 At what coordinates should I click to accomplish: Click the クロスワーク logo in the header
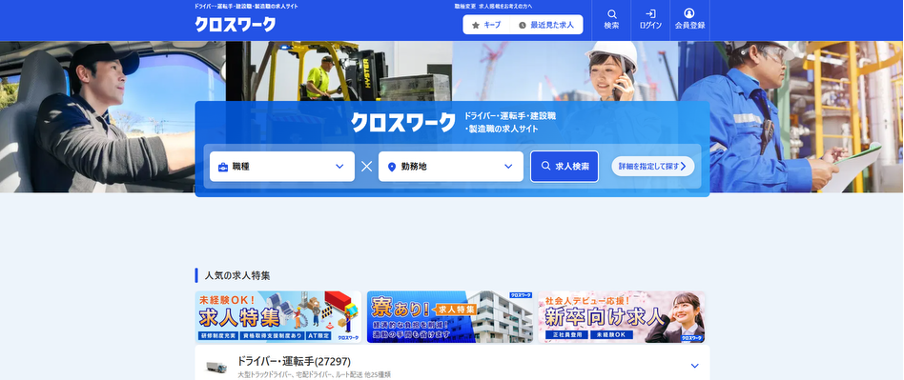click(x=235, y=24)
